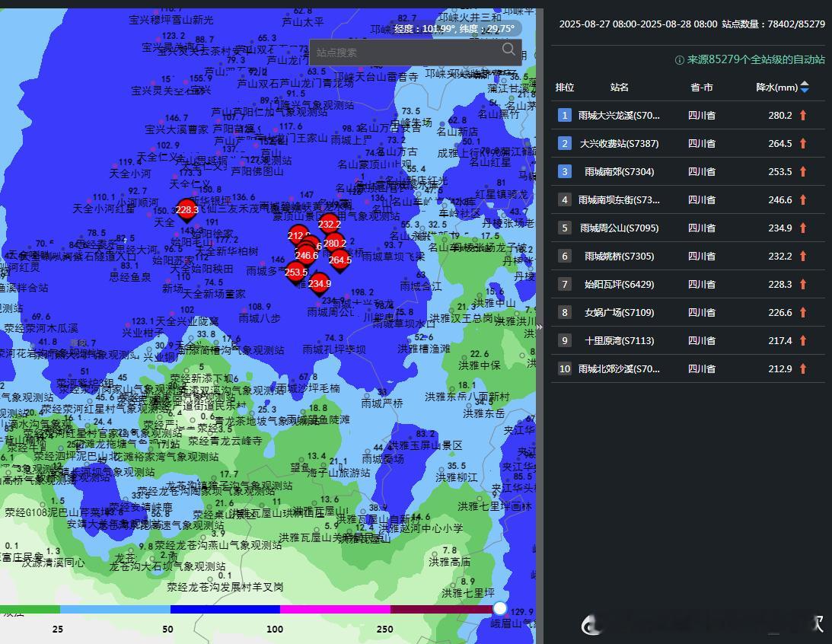Click the red map marker labeled 234.9
Screen dimensions: 832x644
320,284
